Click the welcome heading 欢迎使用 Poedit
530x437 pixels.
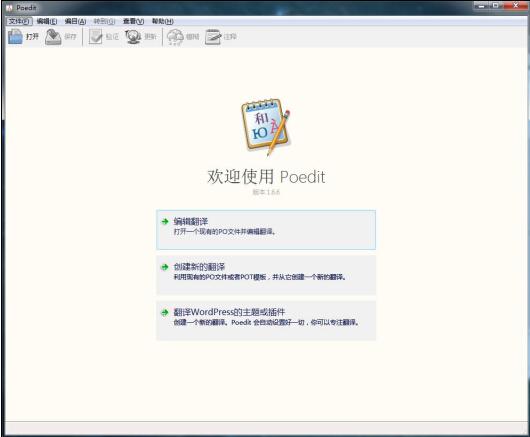tap(266, 177)
